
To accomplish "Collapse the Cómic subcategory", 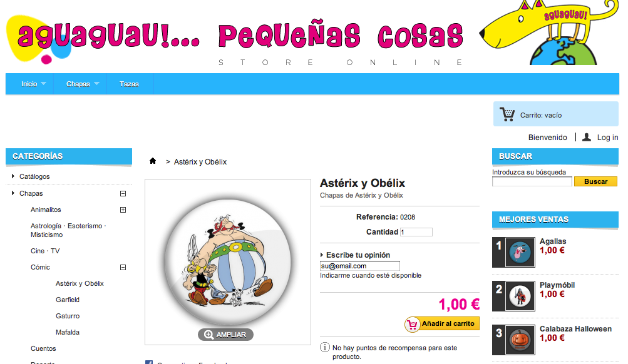I will [x=123, y=268].
